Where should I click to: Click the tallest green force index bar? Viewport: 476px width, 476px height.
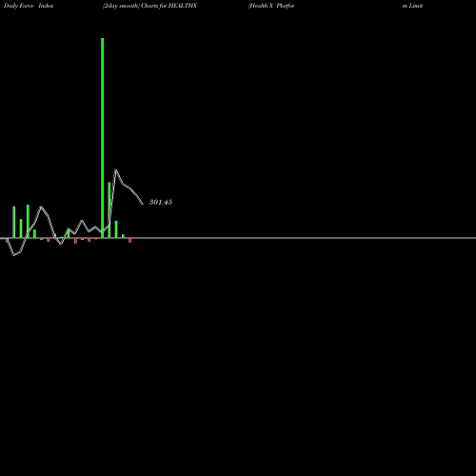102,138
